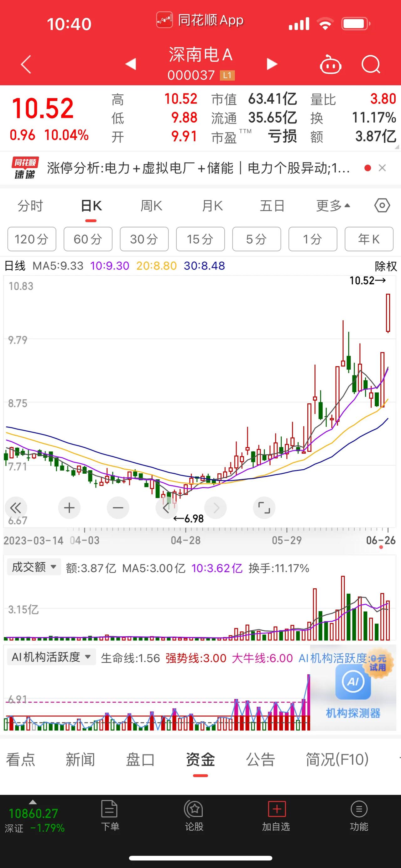
Task: Expand the 更多 chart periods menu
Action: (333, 206)
